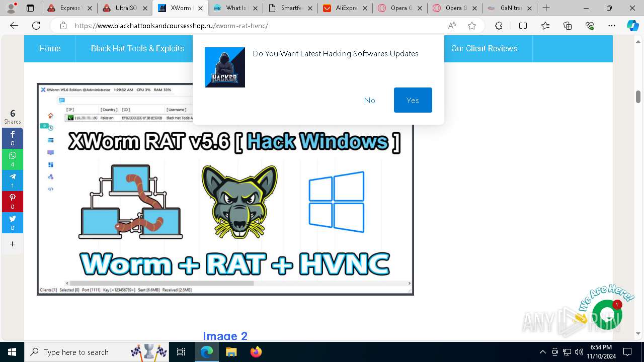Open Favorites list icon

pos(545,26)
